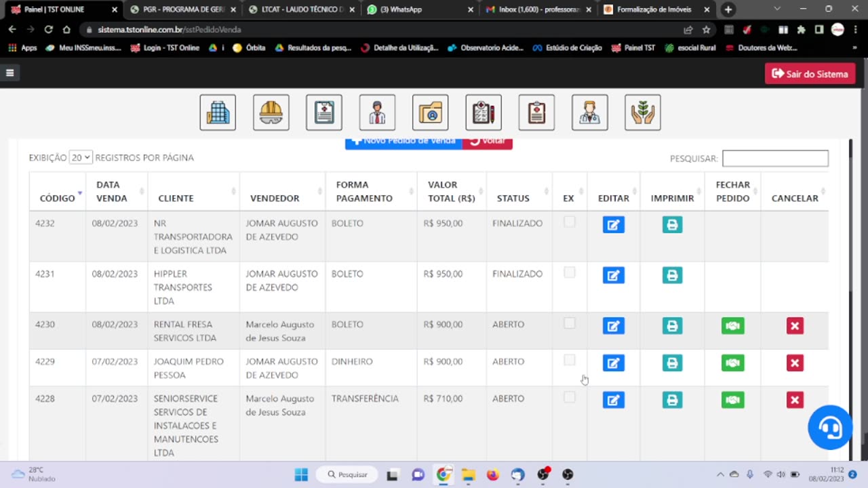Open the building module icon
Image resolution: width=868 pixels, height=488 pixels.
coord(218,113)
